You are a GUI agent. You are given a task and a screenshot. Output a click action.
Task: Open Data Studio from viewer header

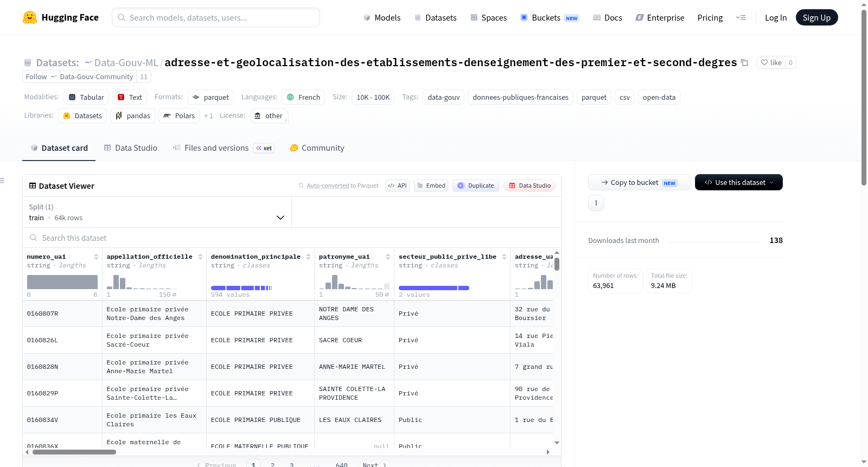[x=529, y=185]
